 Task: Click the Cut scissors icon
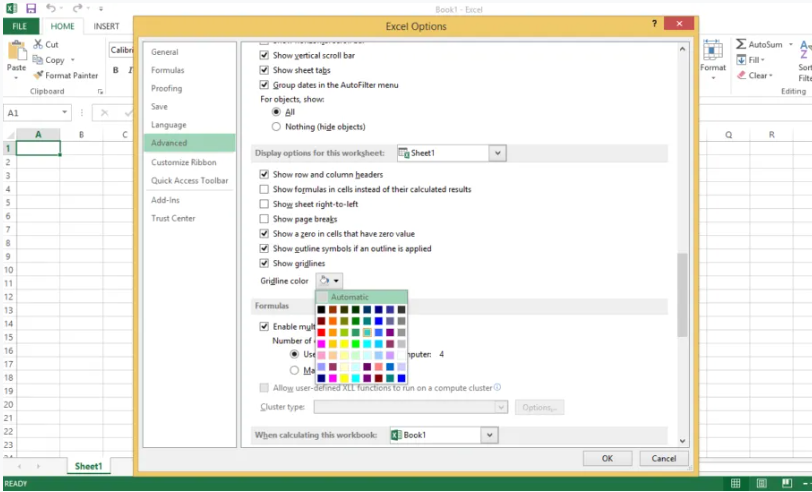(38, 44)
